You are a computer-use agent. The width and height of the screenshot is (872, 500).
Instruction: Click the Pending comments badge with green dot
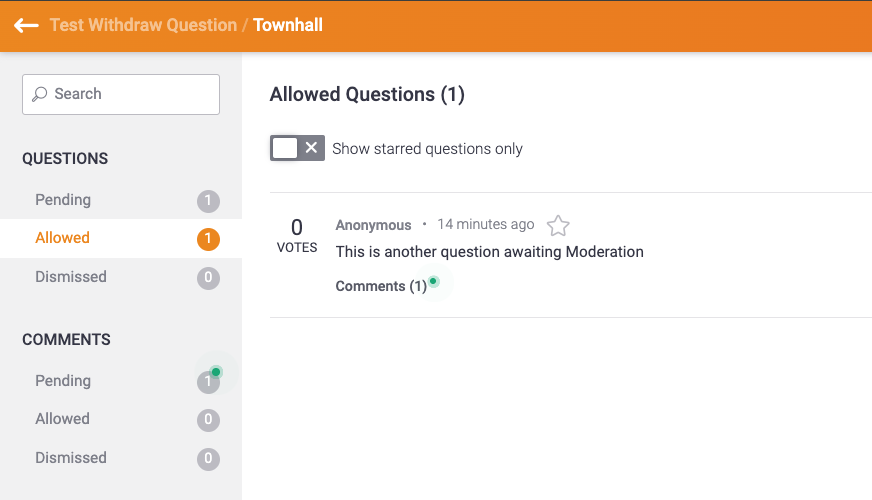[x=209, y=382]
